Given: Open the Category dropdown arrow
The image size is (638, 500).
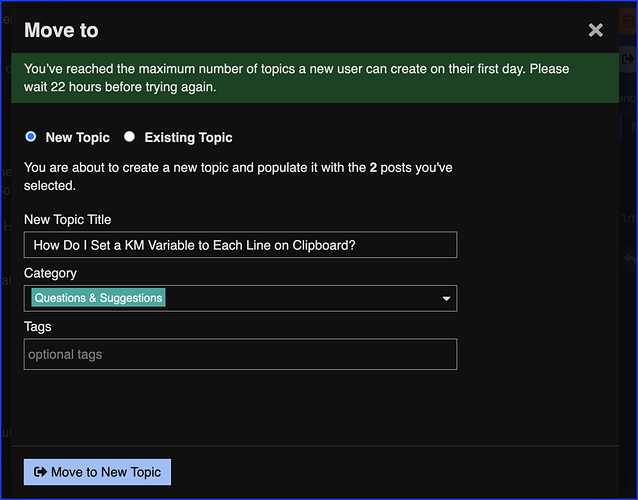Looking at the screenshot, I should [446, 299].
